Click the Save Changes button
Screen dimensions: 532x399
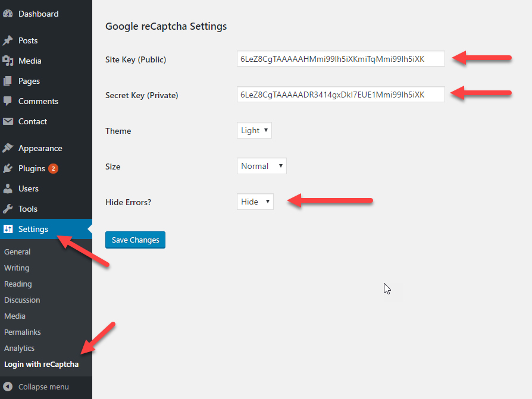tap(135, 240)
